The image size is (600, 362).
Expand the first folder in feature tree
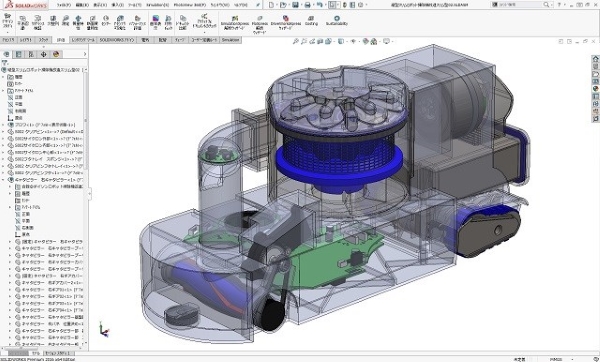tap(3, 77)
